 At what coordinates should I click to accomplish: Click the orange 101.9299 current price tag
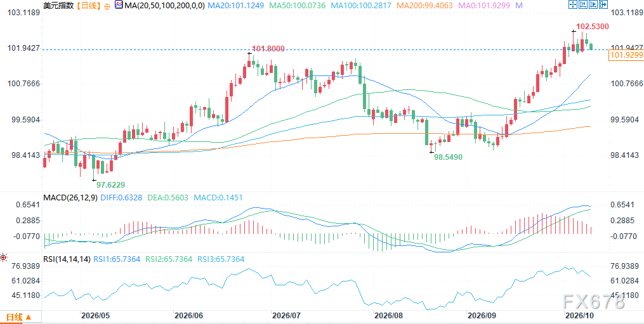[626, 56]
